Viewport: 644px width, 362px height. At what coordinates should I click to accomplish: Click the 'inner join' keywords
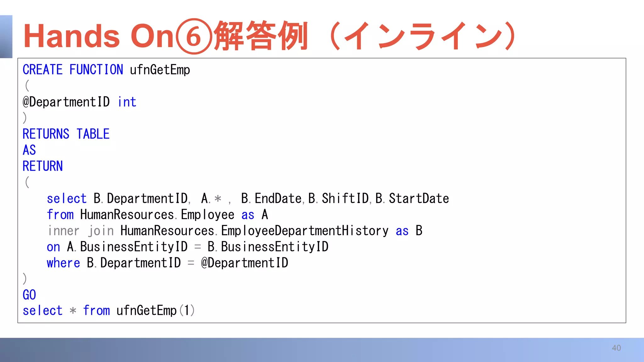(x=80, y=231)
